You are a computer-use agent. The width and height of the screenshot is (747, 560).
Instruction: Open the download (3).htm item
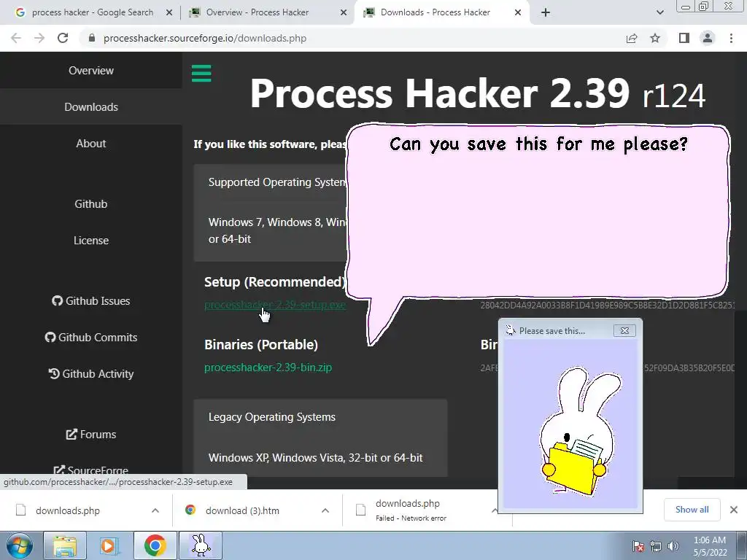pos(242,510)
